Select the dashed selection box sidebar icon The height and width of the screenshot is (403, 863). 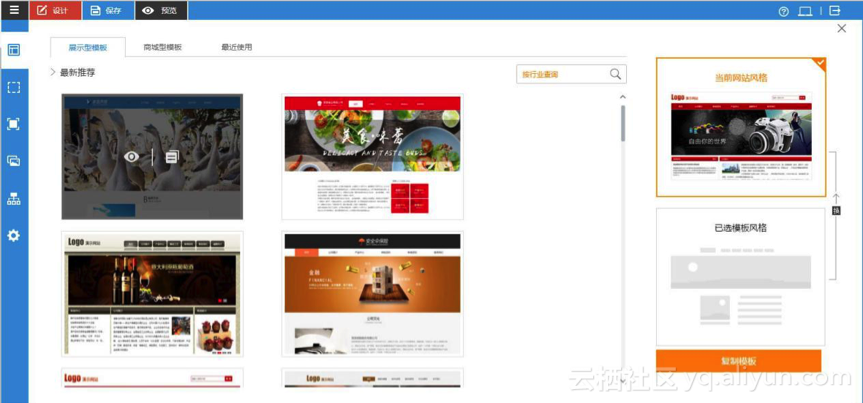click(13, 87)
